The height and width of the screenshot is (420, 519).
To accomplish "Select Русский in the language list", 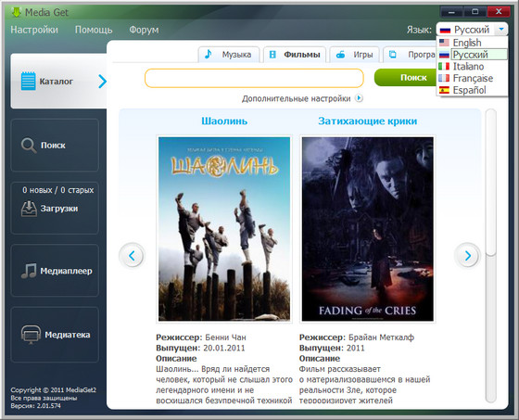I will (x=473, y=55).
